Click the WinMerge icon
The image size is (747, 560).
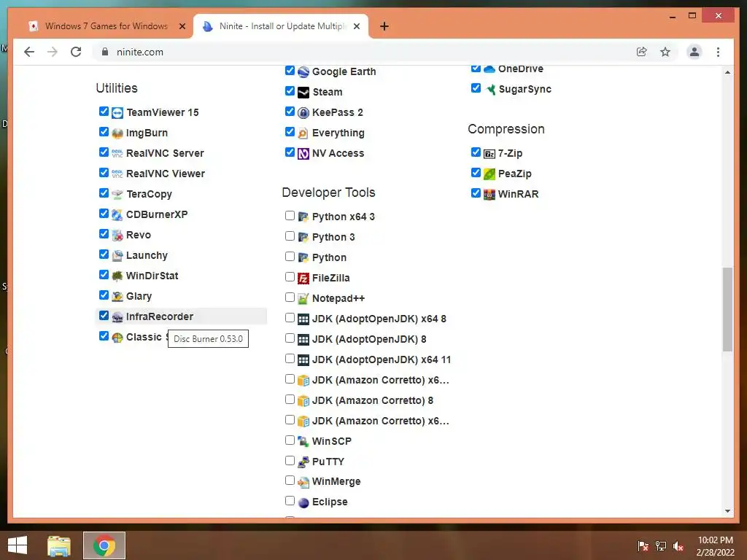[303, 483]
